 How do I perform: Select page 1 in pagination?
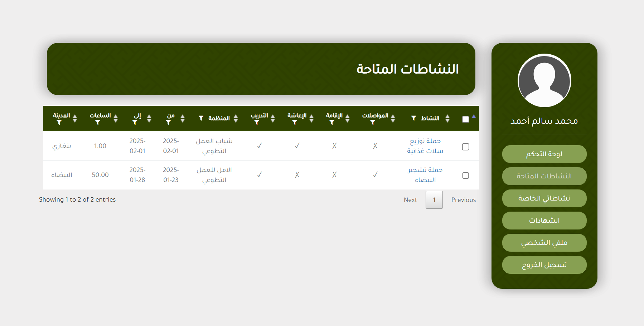pos(434,200)
